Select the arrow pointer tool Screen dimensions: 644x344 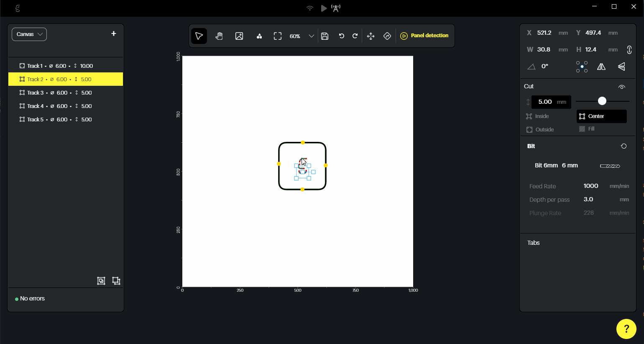coord(199,36)
